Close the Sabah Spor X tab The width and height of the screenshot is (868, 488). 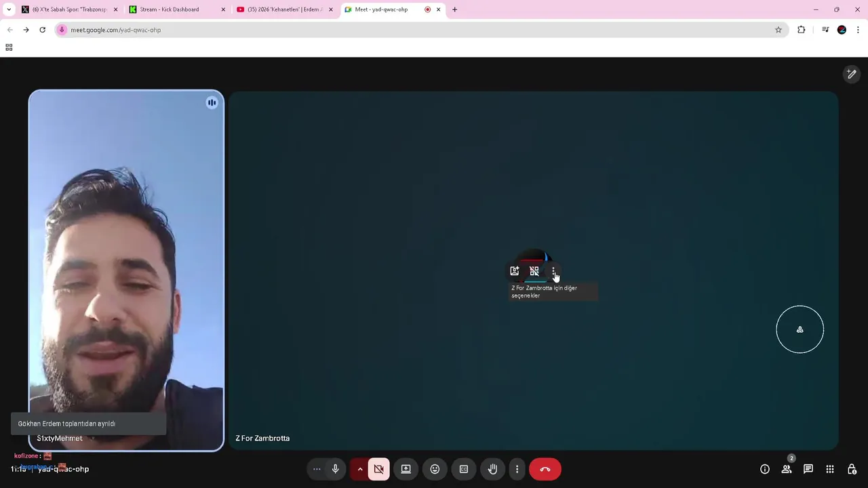click(115, 9)
